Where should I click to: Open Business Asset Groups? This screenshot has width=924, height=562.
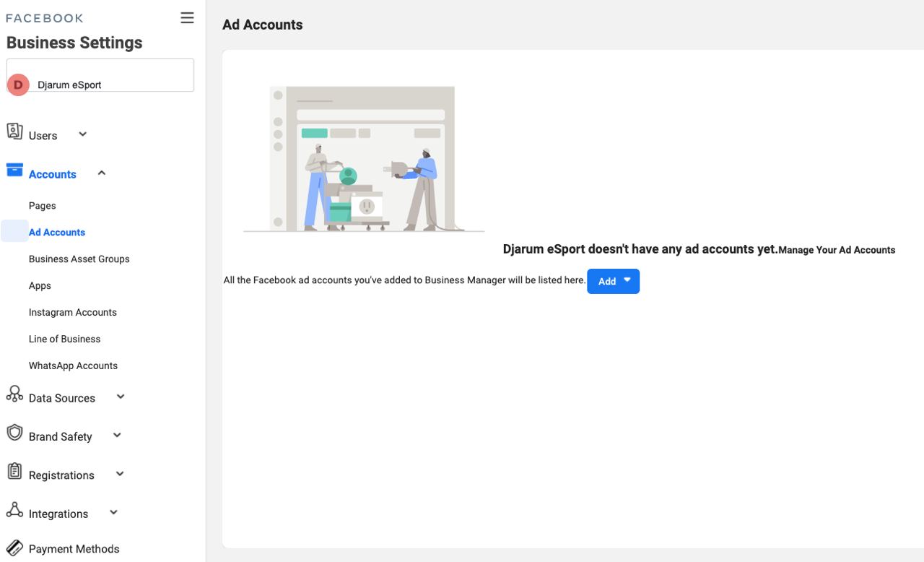coord(79,259)
